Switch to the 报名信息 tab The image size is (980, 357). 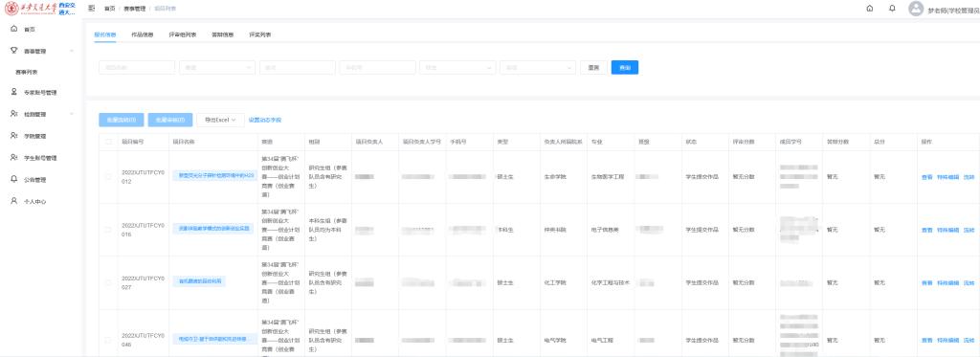pos(105,35)
